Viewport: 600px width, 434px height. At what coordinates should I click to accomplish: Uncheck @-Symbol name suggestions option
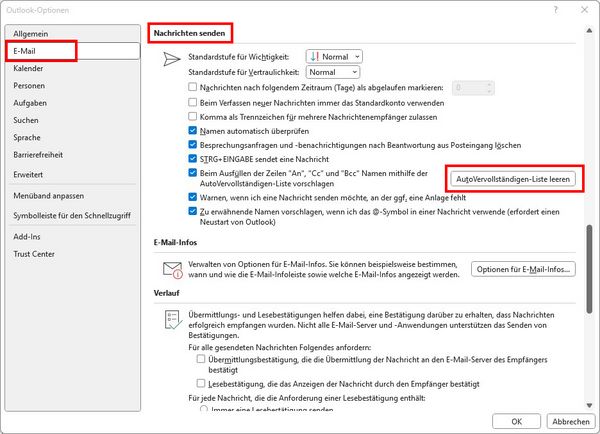(x=192, y=211)
